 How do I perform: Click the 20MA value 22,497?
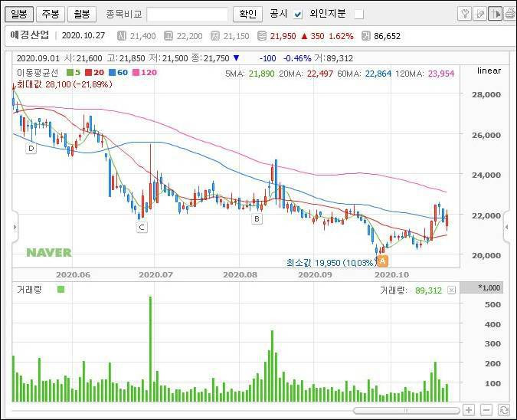pyautogui.click(x=320, y=74)
